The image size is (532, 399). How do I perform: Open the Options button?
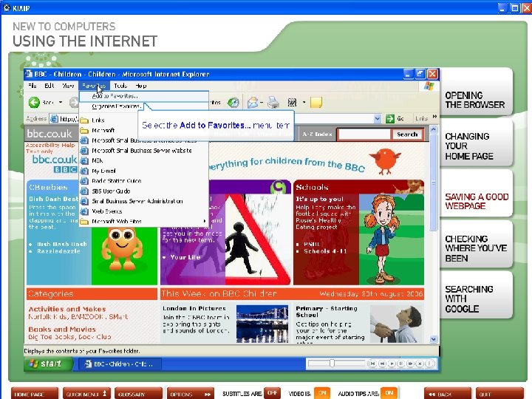point(191,394)
